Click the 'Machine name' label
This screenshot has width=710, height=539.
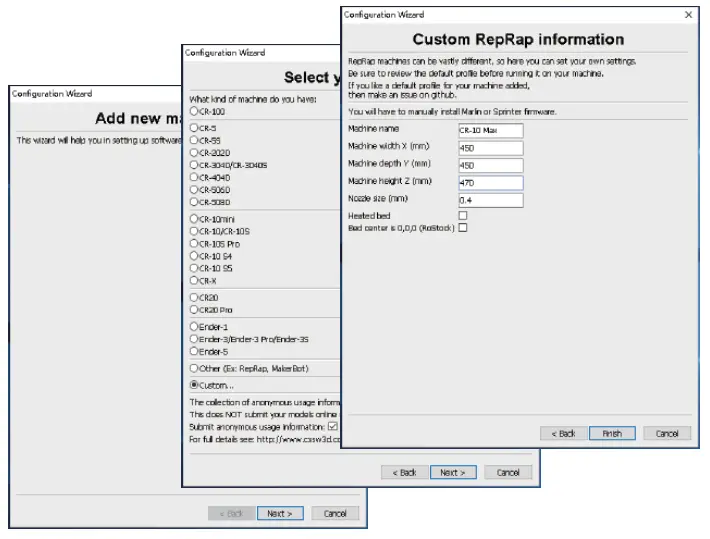(373, 129)
